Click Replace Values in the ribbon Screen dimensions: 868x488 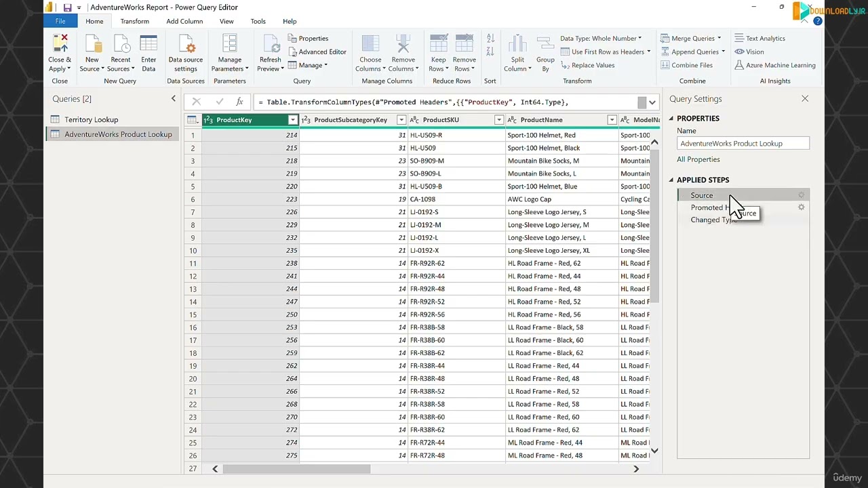coord(587,65)
